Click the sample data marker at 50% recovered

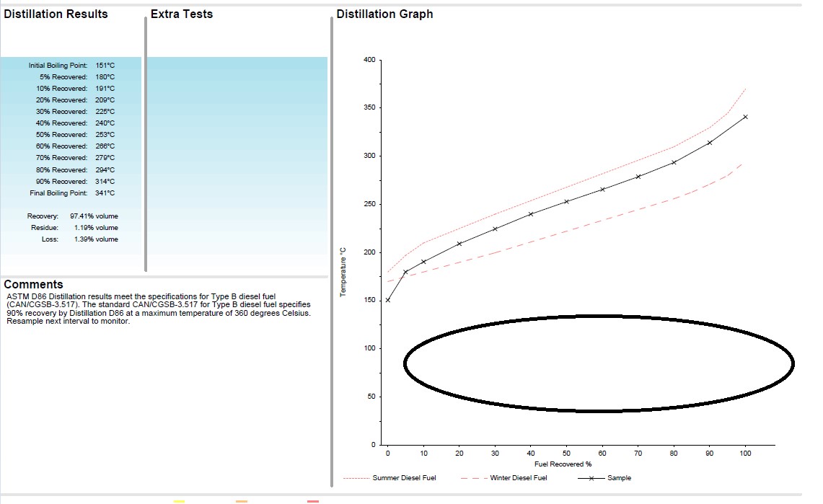tap(566, 201)
